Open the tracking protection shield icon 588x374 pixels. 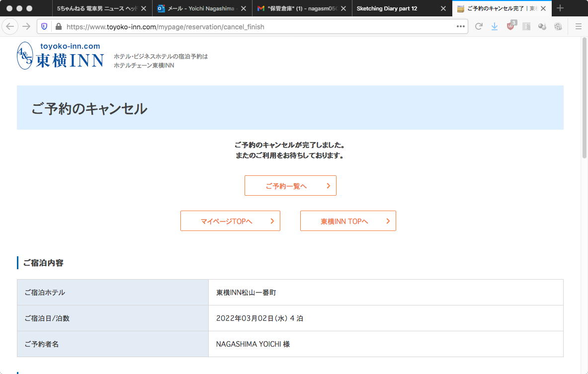pyautogui.click(x=44, y=27)
